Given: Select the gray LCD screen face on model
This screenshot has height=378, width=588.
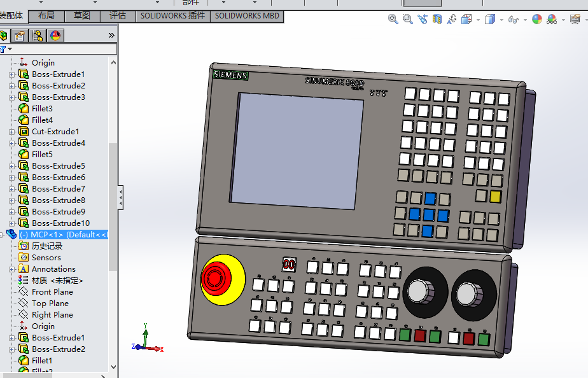Looking at the screenshot, I should tap(297, 151).
